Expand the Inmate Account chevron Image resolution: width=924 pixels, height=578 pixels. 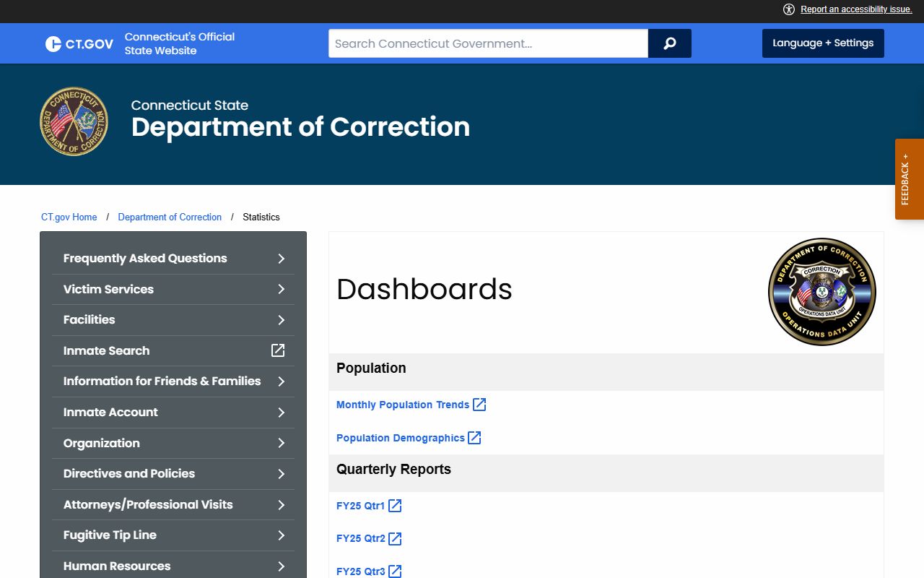click(x=282, y=413)
